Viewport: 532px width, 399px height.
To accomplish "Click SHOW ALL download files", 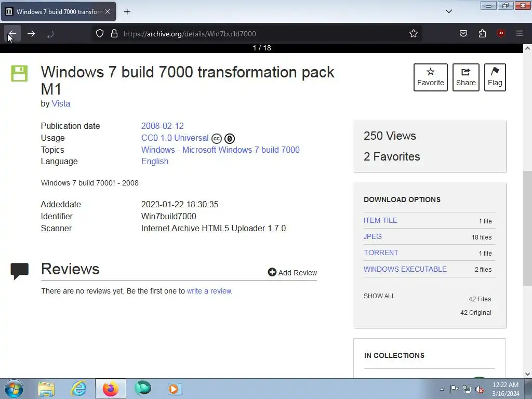I will click(379, 296).
